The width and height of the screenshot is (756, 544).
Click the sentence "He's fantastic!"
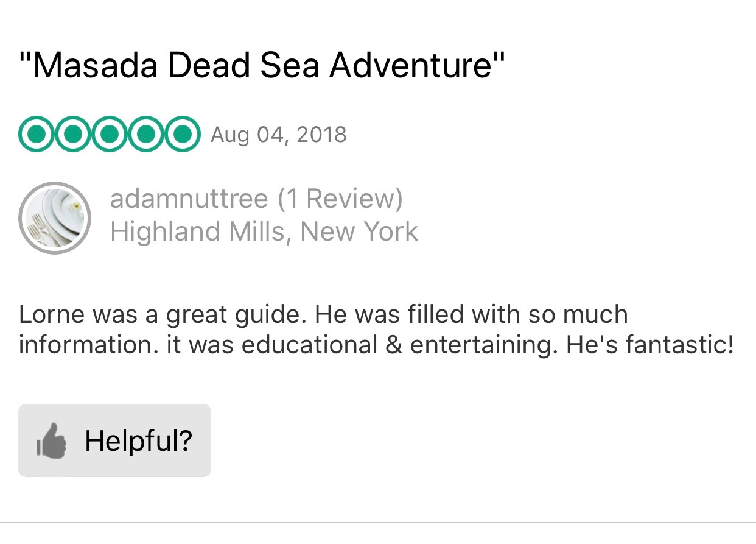tap(649, 345)
